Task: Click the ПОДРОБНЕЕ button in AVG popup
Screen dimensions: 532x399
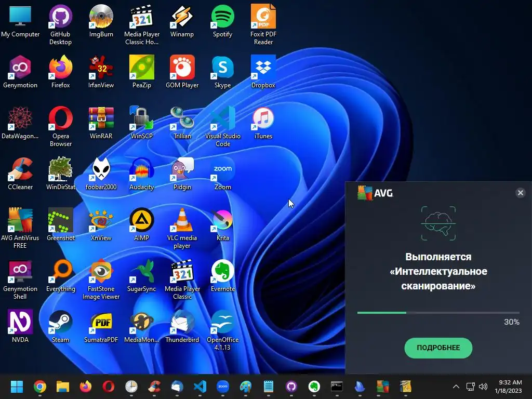Action: (438, 348)
